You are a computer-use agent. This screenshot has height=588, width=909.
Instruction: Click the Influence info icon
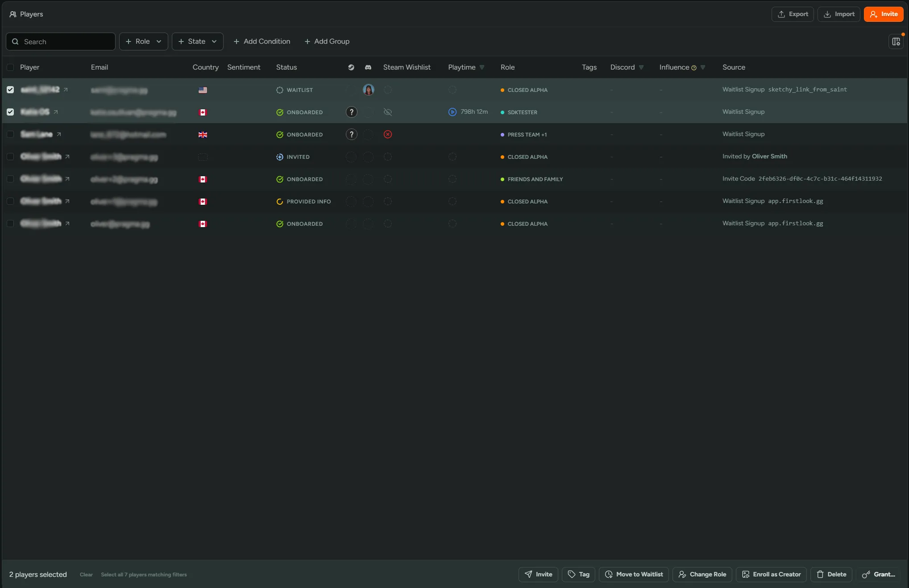point(694,68)
